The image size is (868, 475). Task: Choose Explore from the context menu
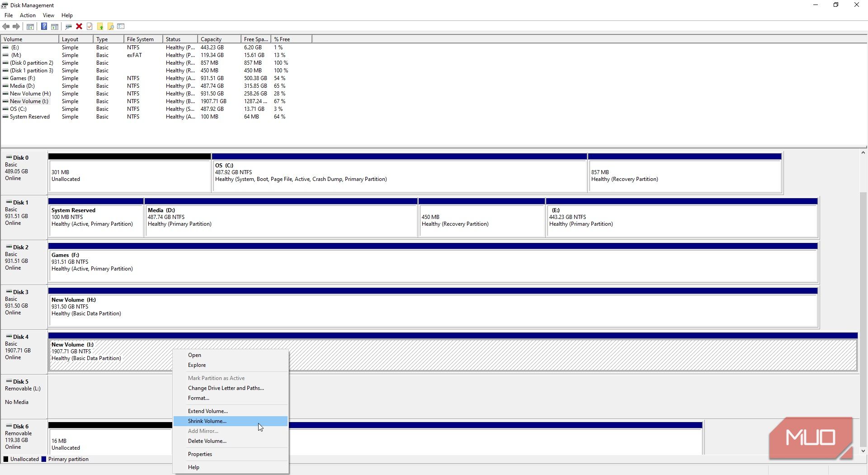[231, 365]
